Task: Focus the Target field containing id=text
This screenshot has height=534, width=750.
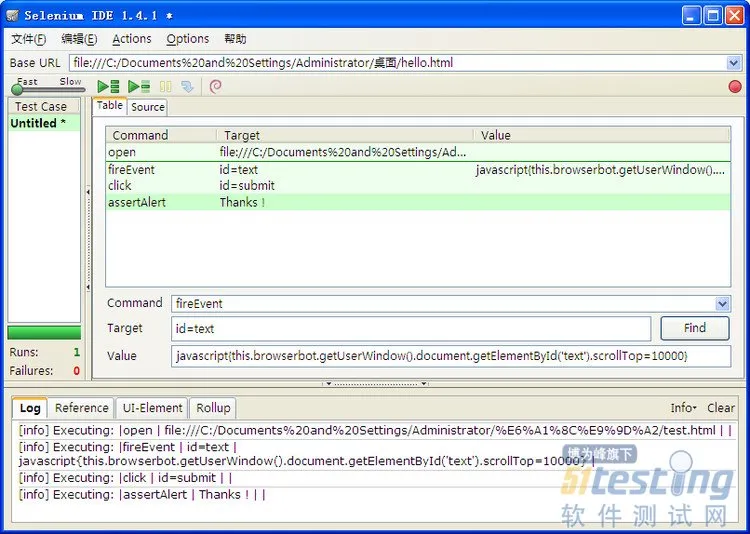Action: [411, 328]
